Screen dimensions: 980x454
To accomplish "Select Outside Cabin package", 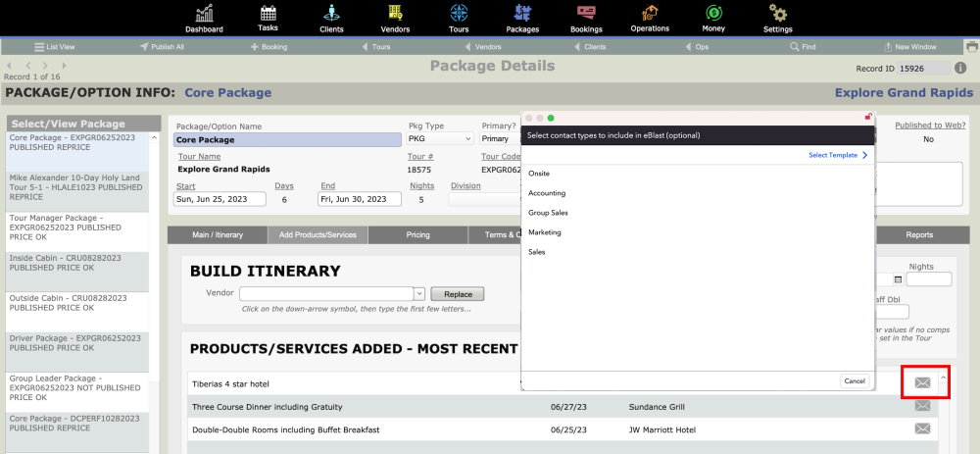I will pyautogui.click(x=77, y=312).
